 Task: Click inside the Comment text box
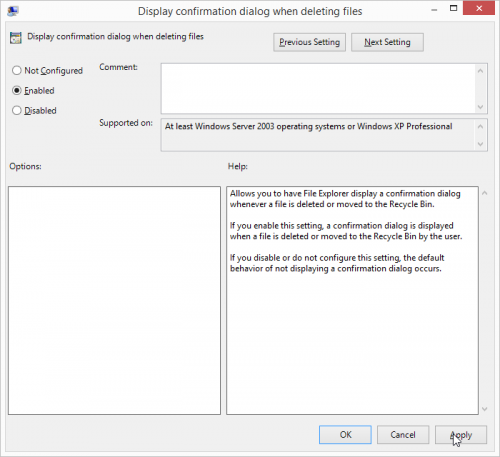318,89
